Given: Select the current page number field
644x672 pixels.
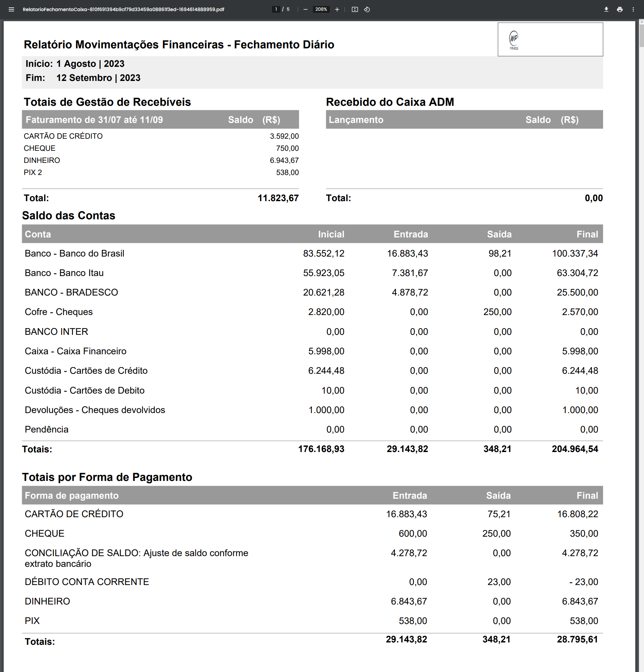Looking at the screenshot, I should [276, 9].
